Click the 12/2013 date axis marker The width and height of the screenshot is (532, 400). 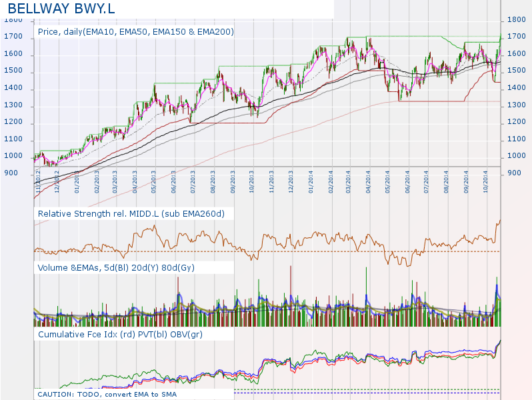[291, 182]
